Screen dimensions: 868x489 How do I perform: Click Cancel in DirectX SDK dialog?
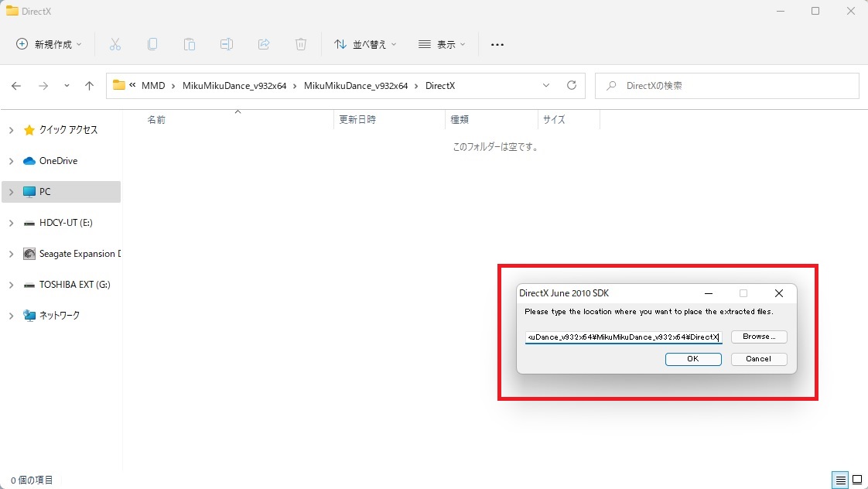pyautogui.click(x=759, y=359)
